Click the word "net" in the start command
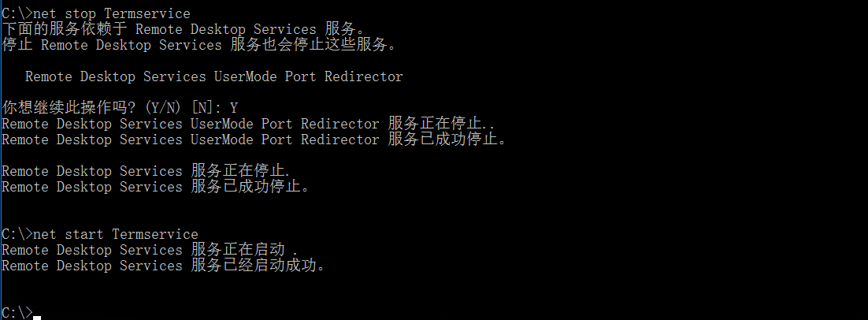This screenshot has width=868, height=320. point(45,234)
